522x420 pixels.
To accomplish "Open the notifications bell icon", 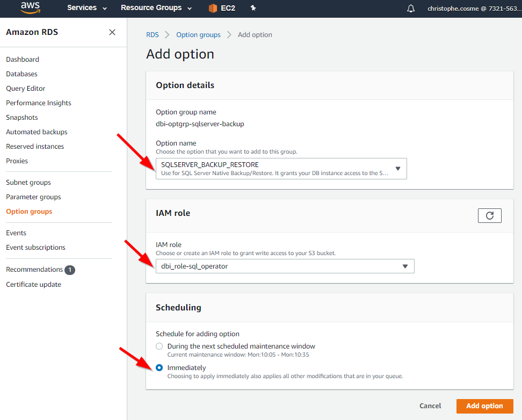I will 411,9.
